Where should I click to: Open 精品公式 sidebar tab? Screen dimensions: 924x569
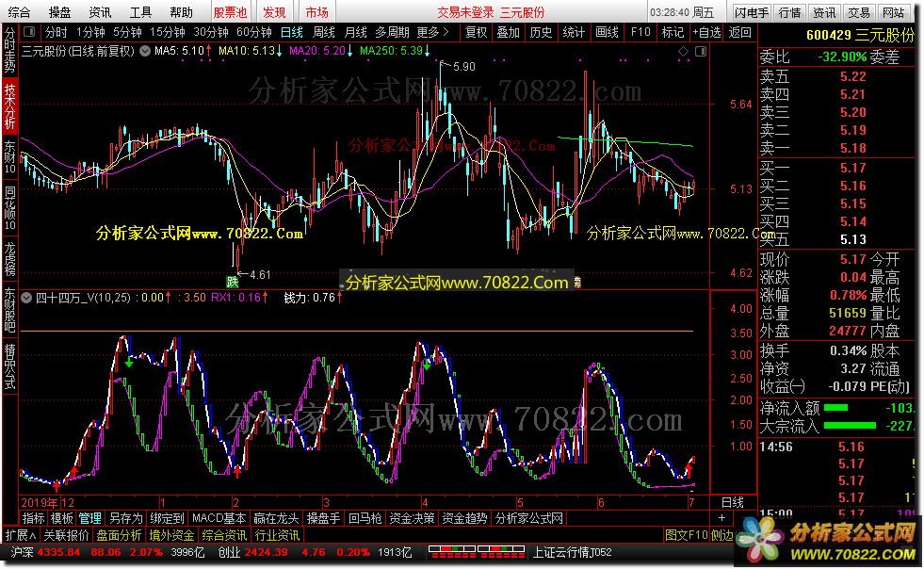[9, 366]
